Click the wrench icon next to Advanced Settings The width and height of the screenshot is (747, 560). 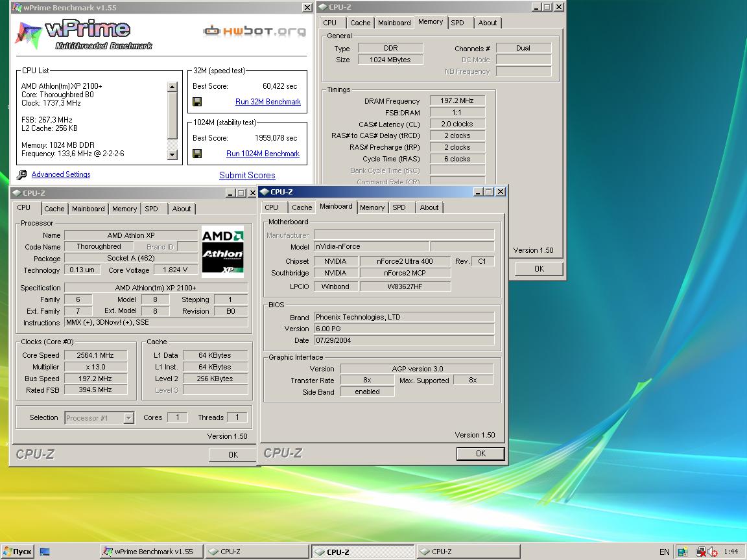21,175
